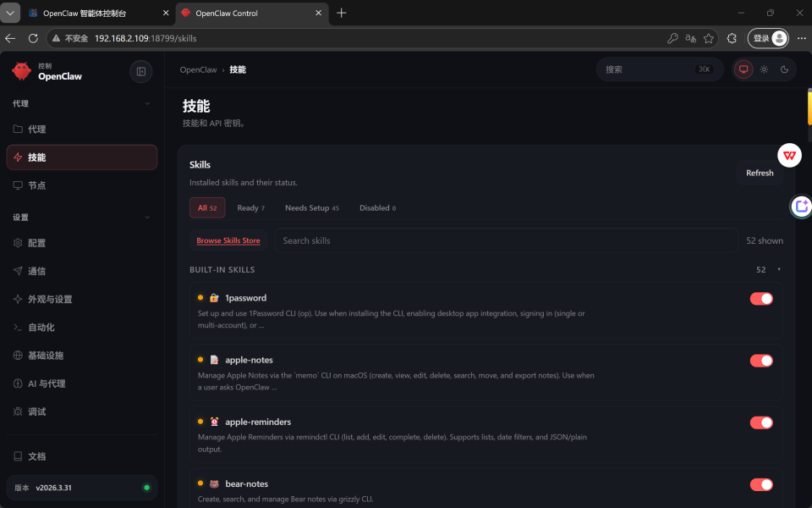
Task: Click the Refresh button
Action: pyautogui.click(x=760, y=173)
